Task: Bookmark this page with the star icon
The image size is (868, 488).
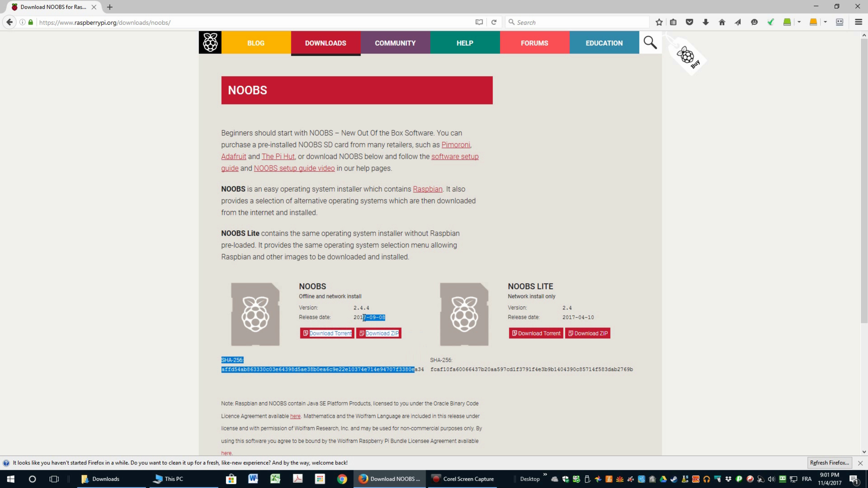Action: point(659,22)
